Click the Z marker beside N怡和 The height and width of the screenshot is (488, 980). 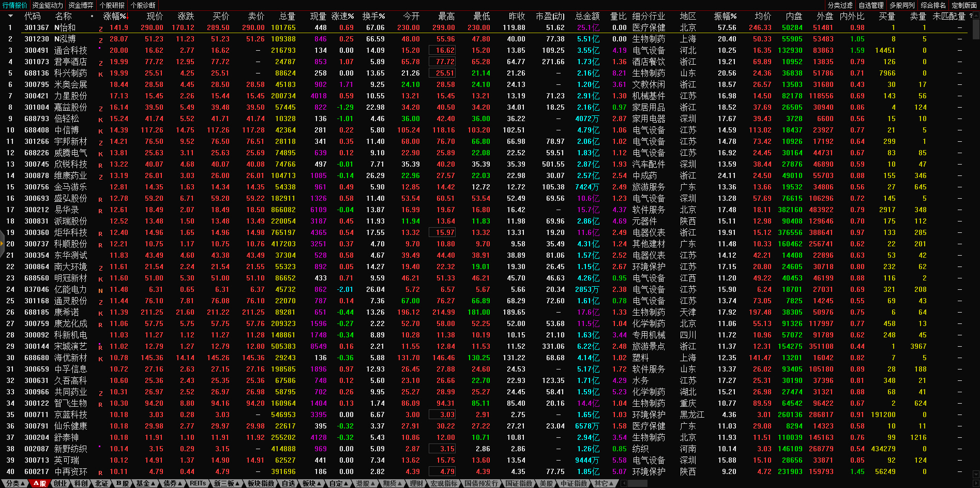[x=100, y=28]
